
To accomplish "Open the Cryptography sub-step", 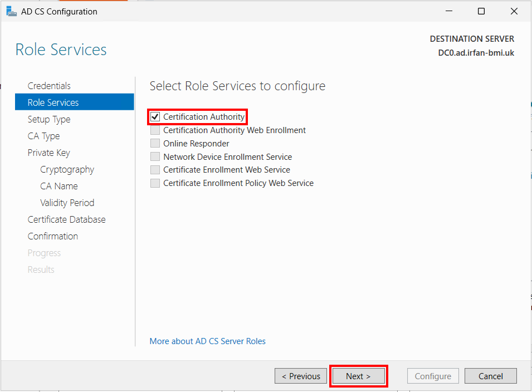I will (x=67, y=169).
